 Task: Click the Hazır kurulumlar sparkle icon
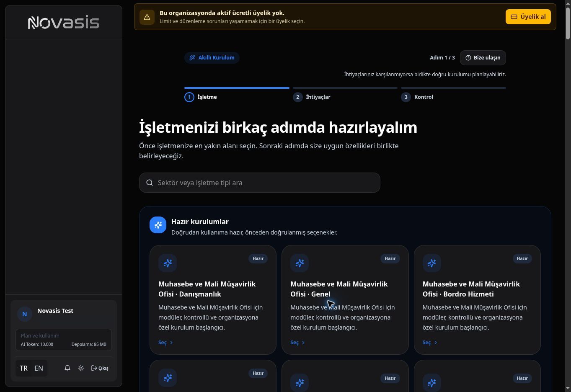pos(158,225)
